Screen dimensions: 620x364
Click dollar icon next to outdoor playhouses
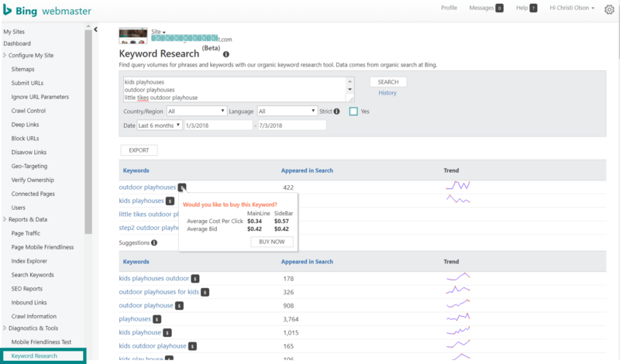(x=181, y=187)
